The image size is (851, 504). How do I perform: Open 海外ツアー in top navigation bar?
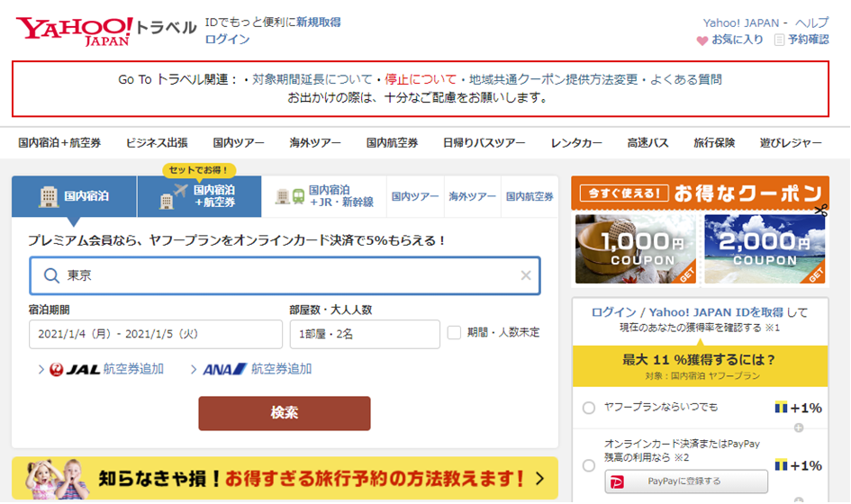point(315,143)
